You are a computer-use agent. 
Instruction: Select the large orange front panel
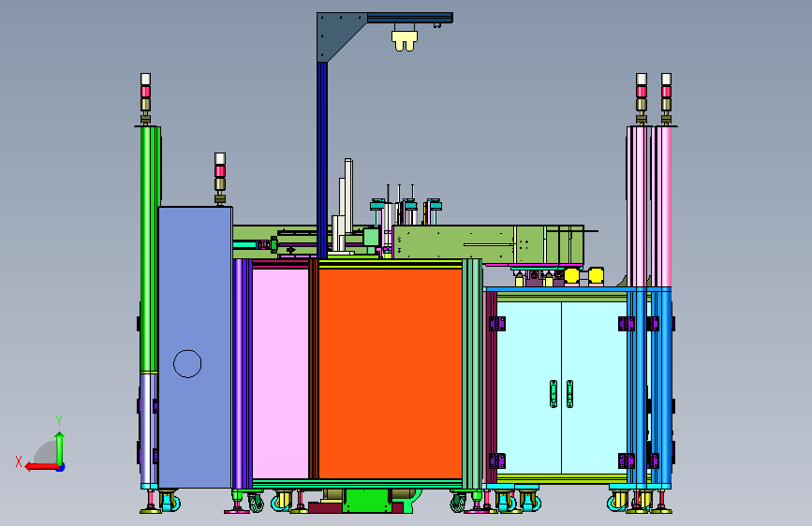tap(390, 373)
